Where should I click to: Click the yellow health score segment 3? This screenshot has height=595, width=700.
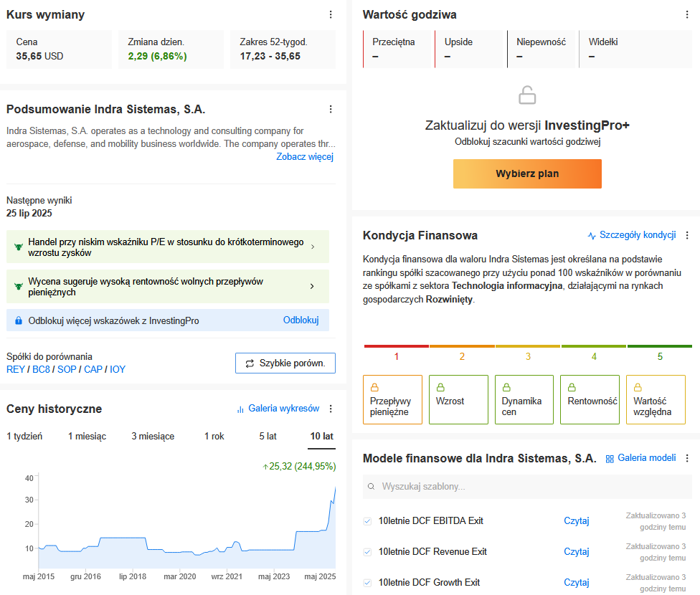click(528, 346)
